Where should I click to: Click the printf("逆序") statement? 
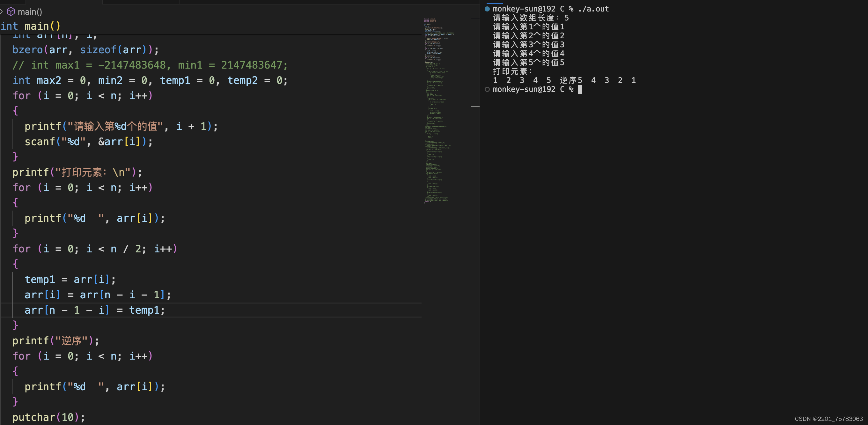point(55,341)
